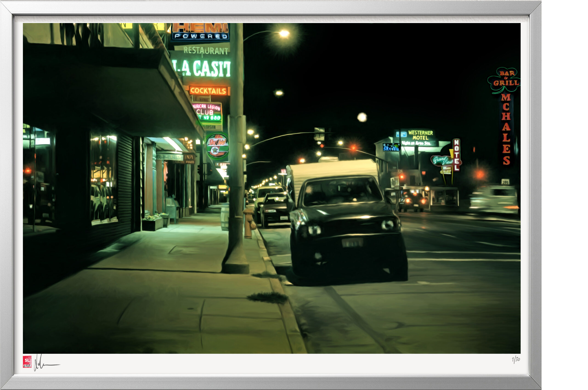Click the round green Skelly-style sign

[x=217, y=146]
